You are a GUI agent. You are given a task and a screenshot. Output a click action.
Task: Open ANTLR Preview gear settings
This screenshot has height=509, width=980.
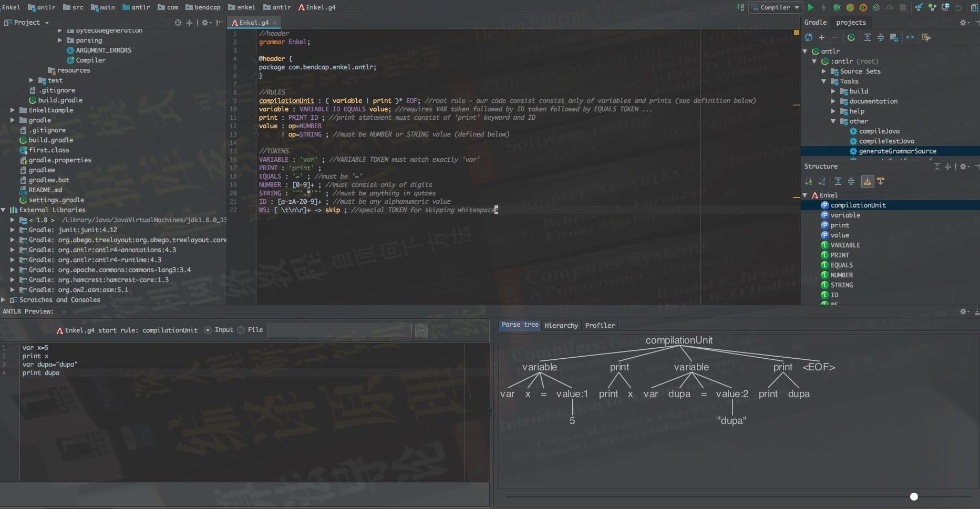pos(964,311)
